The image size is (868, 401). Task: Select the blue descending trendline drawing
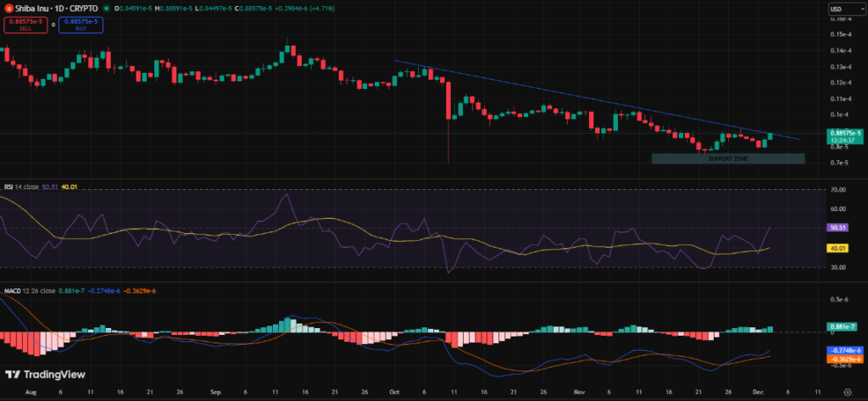597,100
